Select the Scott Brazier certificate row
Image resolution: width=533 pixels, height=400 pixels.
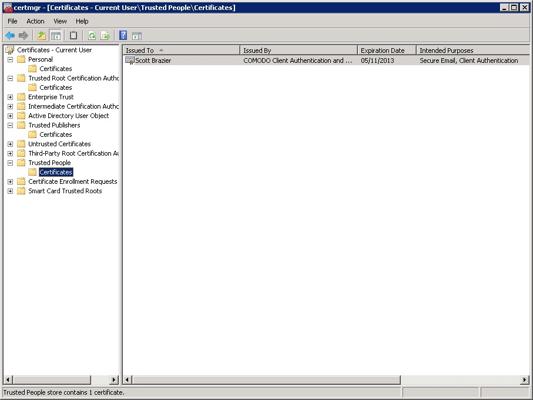pos(326,60)
